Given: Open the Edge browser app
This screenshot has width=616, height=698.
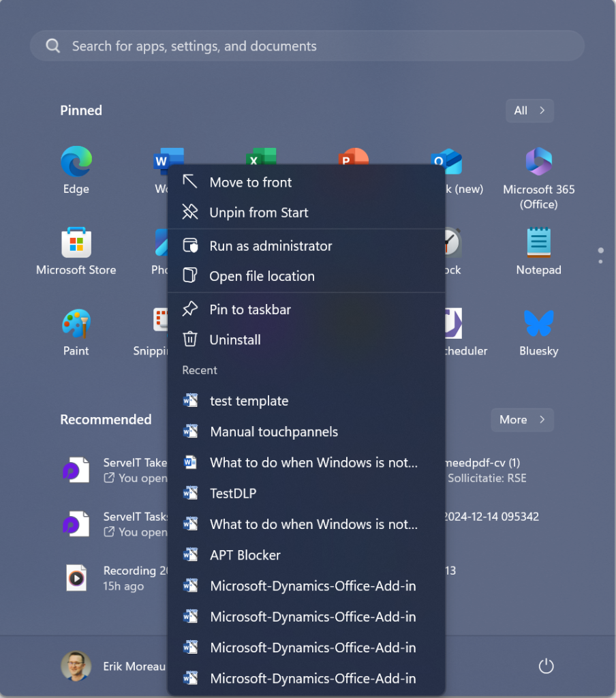Looking at the screenshot, I should click(76, 169).
